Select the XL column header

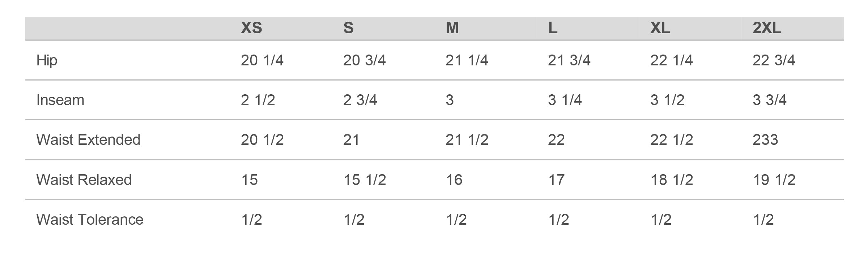click(x=660, y=28)
